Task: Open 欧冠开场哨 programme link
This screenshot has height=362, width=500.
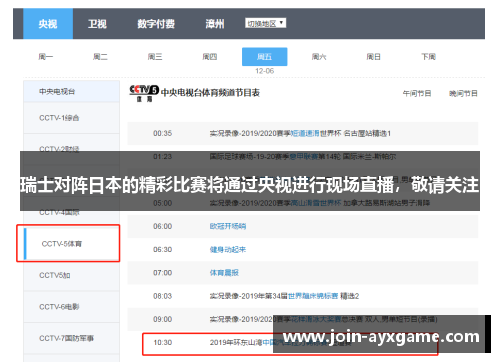Action: (228, 226)
